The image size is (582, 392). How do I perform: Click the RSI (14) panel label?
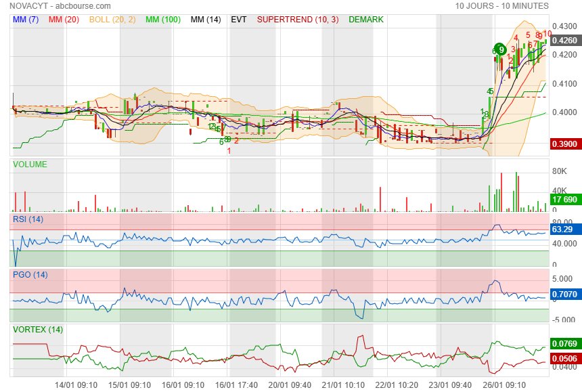point(28,219)
